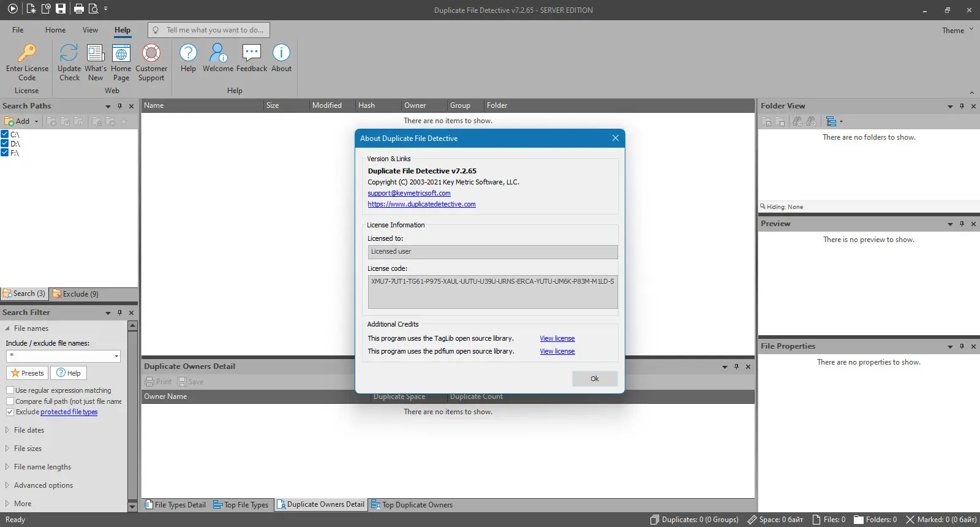Viewport: 980px width, 527px height.
Task: Expand the File name lengths section
Action: click(7, 467)
